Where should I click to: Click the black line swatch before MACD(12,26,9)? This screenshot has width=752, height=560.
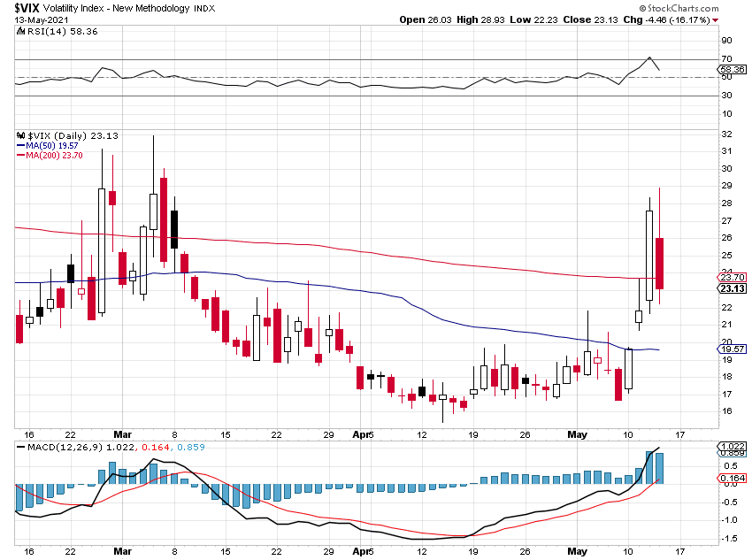point(20,448)
